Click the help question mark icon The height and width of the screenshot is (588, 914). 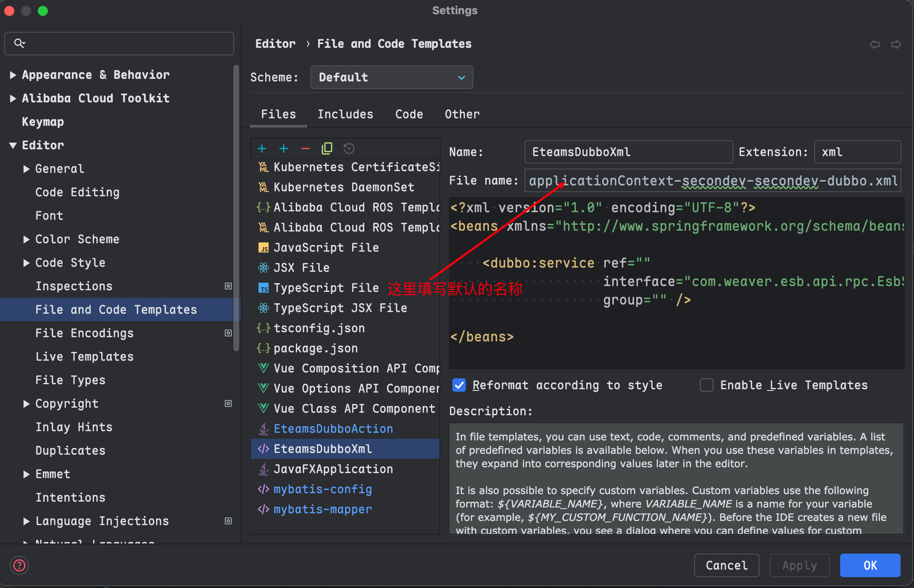(x=19, y=565)
